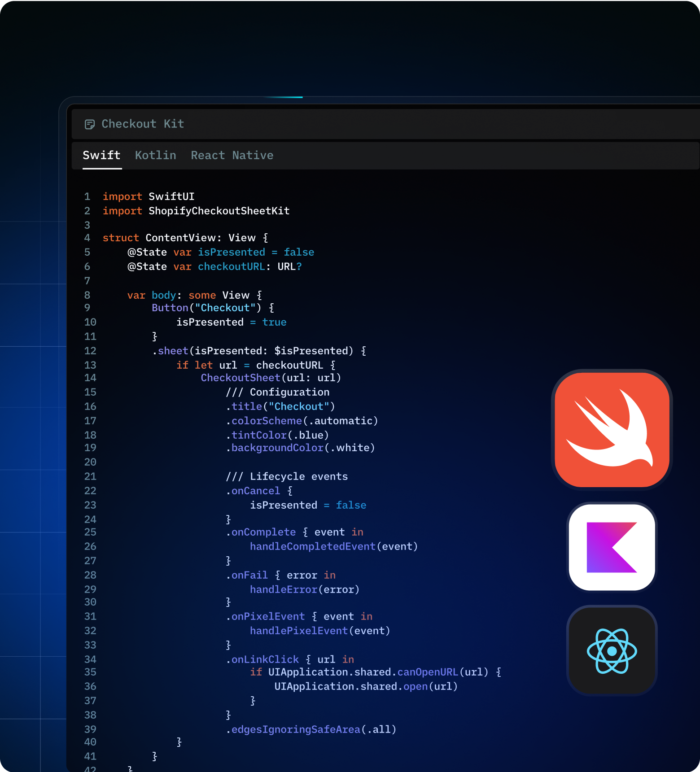This screenshot has height=772, width=700.
Task: Click the ".onLinkClick { url in" line
Action: click(x=290, y=659)
